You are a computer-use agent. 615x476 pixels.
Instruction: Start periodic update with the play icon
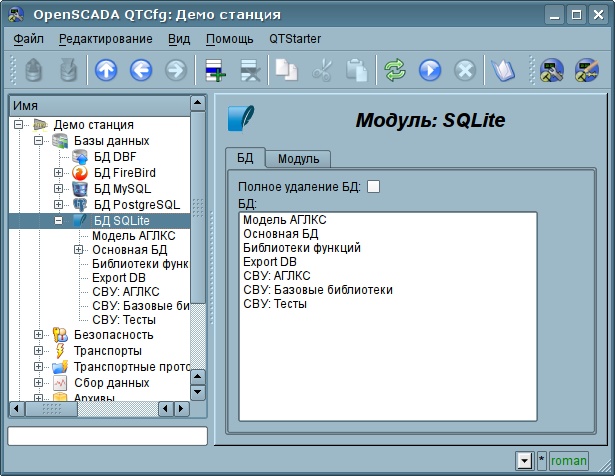point(429,71)
